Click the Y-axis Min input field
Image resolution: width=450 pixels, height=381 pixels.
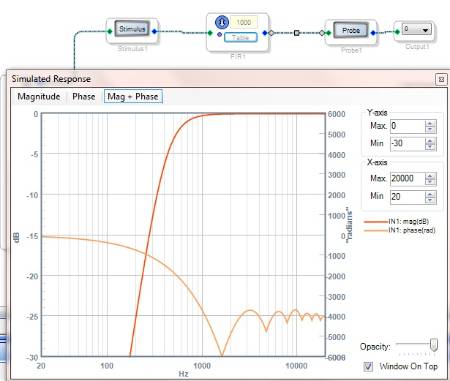tap(407, 144)
